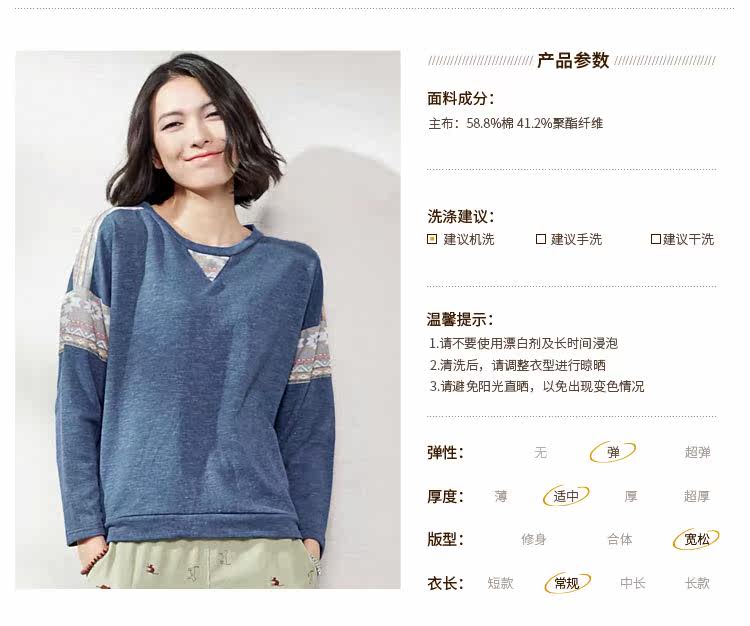750x626 pixels.
Task: Check the 建议机洗 checkbox
Action: pyautogui.click(x=432, y=239)
